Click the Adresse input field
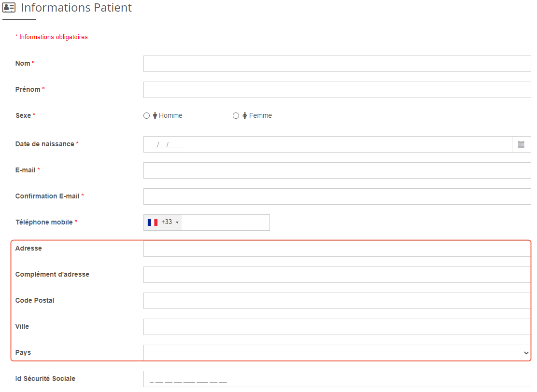This screenshot has height=392, width=537. coord(337,249)
